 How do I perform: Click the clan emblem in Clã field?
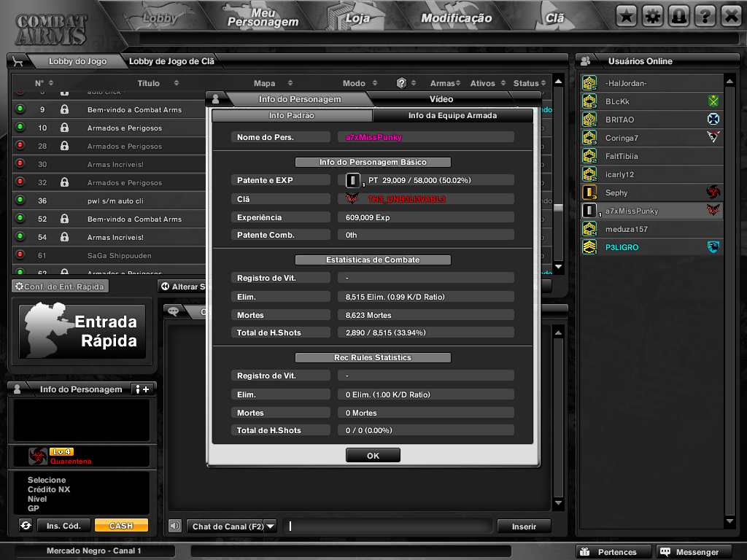[352, 198]
